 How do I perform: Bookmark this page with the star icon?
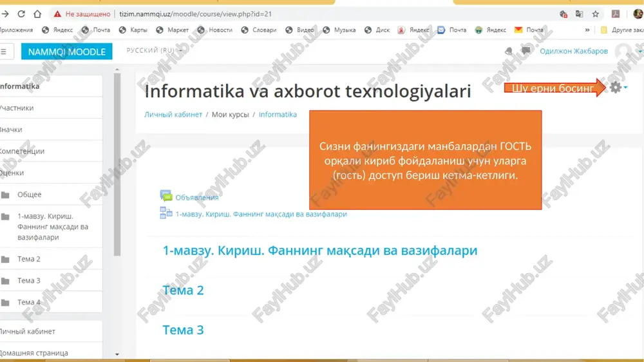(x=596, y=14)
